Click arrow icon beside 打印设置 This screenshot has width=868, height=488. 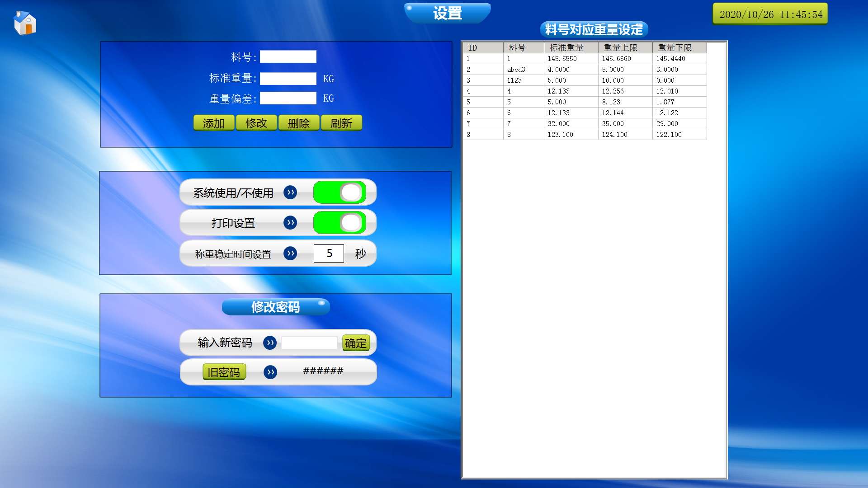[290, 223]
